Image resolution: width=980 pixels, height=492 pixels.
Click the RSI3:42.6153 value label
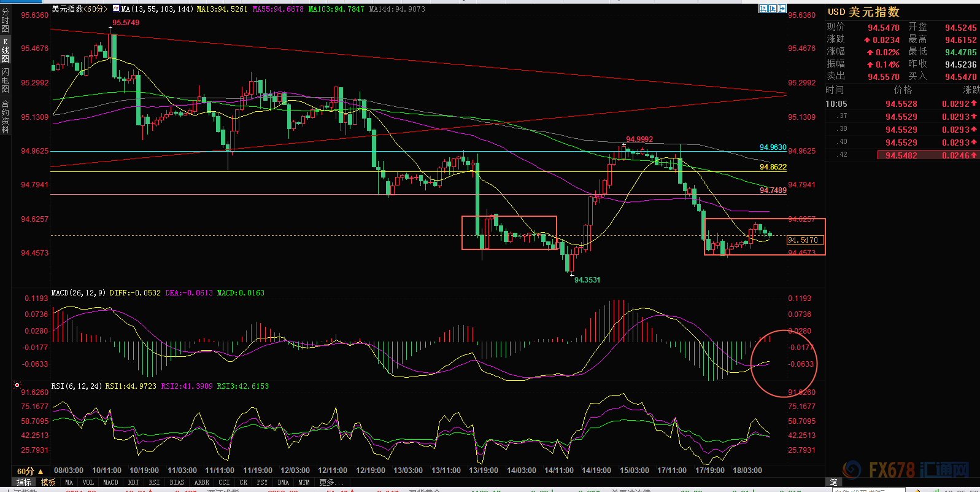[x=242, y=386]
